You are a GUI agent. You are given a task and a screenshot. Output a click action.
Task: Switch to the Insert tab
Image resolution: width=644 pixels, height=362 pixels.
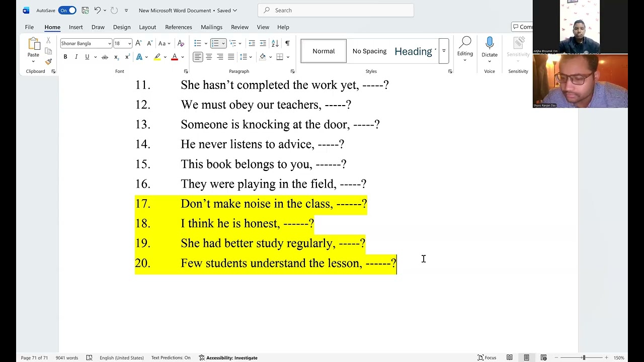(x=76, y=27)
